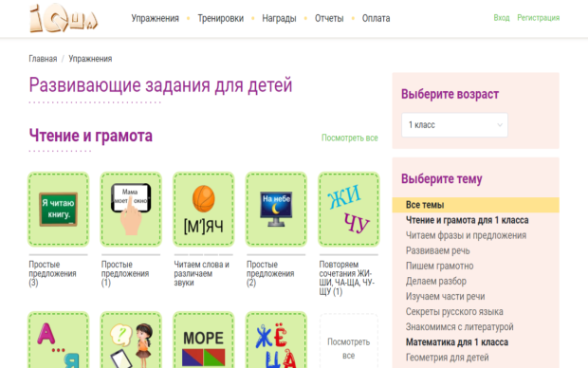Open the Оплата menu item
The width and height of the screenshot is (588, 368).
[x=376, y=18]
